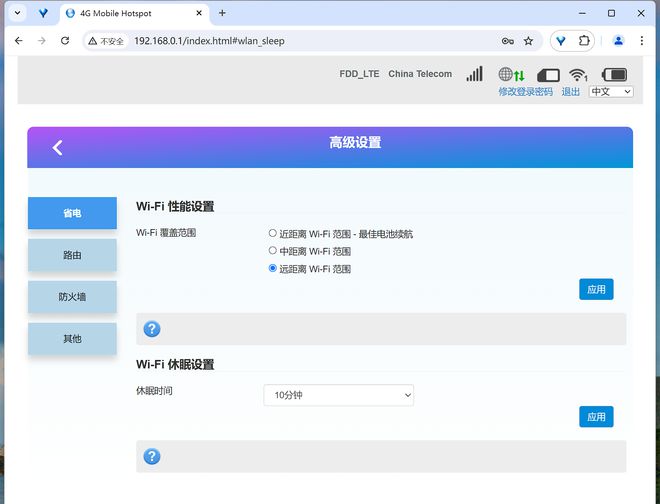Click the battery level icon
This screenshot has width=660, height=504.
tap(615, 75)
